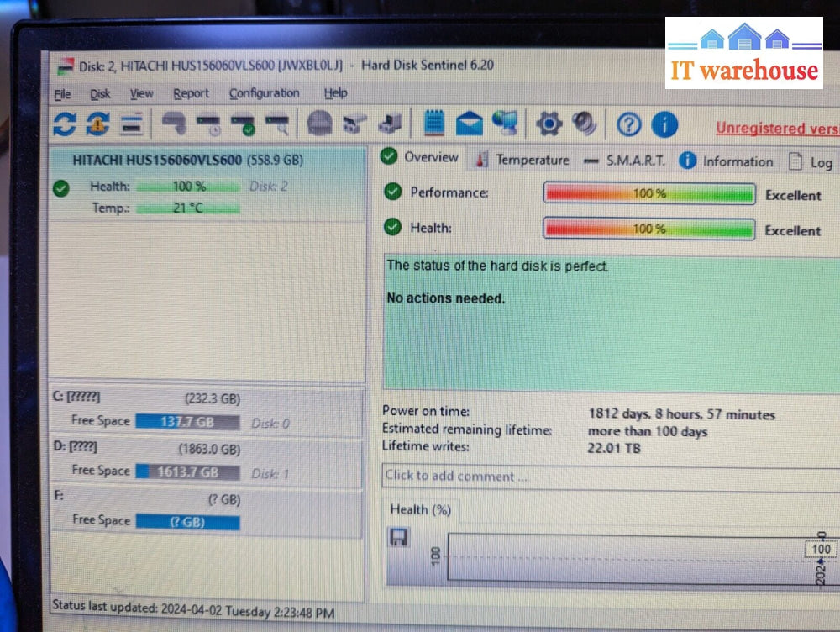Open the File menu
The width and height of the screenshot is (840, 632).
62,94
